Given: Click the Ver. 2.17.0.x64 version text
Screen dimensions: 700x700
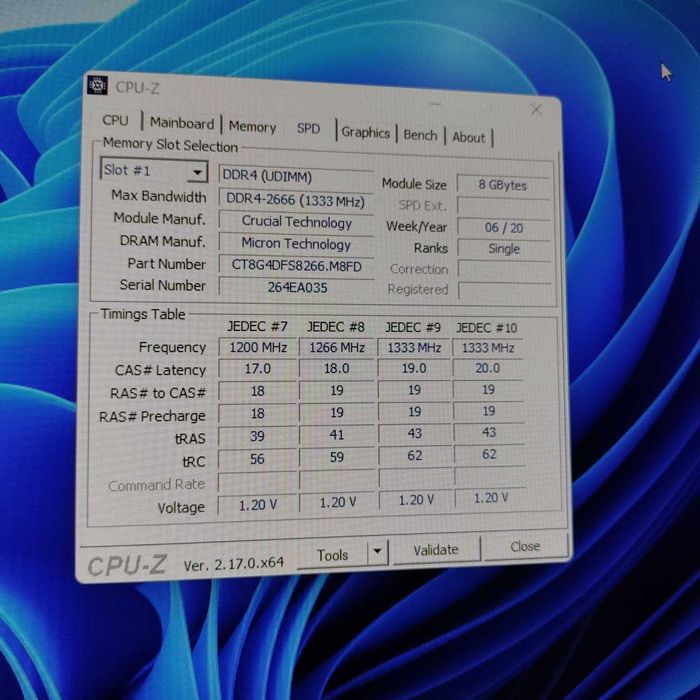Looking at the screenshot, I should pos(234,564).
